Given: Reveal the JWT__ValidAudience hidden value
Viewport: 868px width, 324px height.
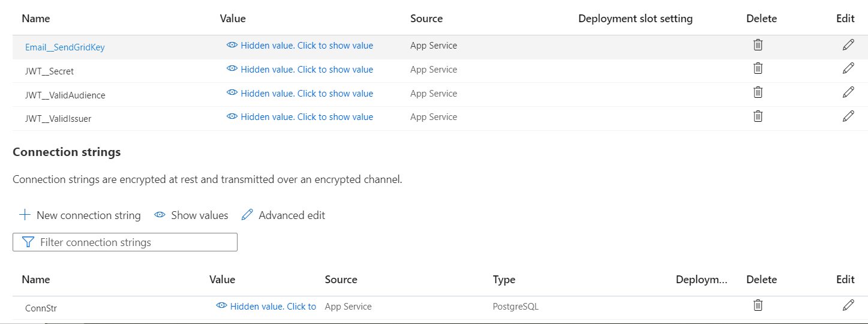Looking at the screenshot, I should coord(300,94).
